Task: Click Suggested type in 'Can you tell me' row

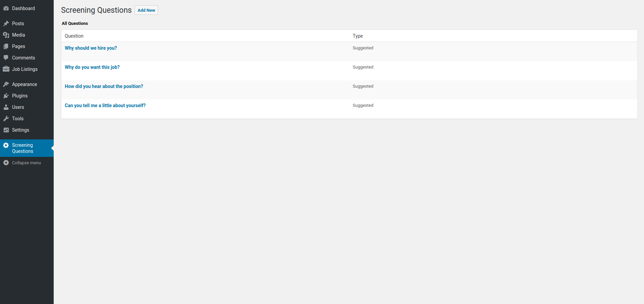Action: point(363,105)
